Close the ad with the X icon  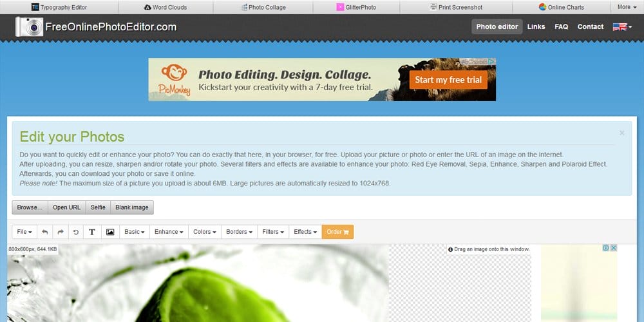(614, 248)
